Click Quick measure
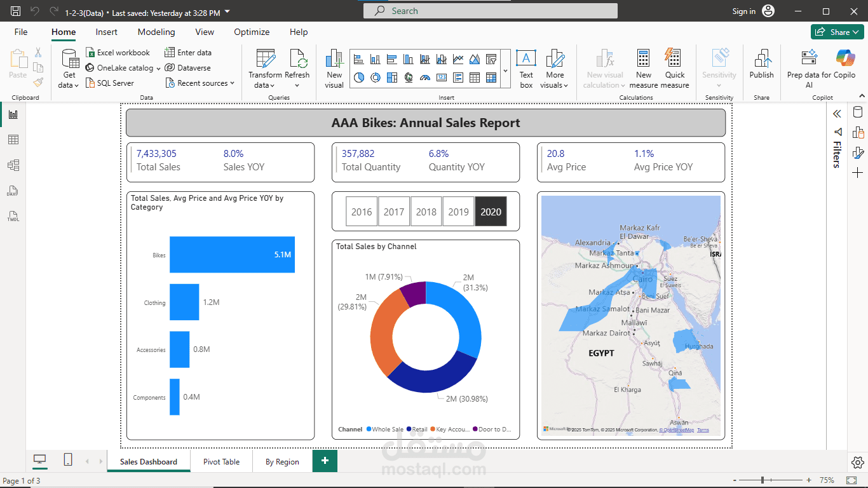 tap(675, 69)
